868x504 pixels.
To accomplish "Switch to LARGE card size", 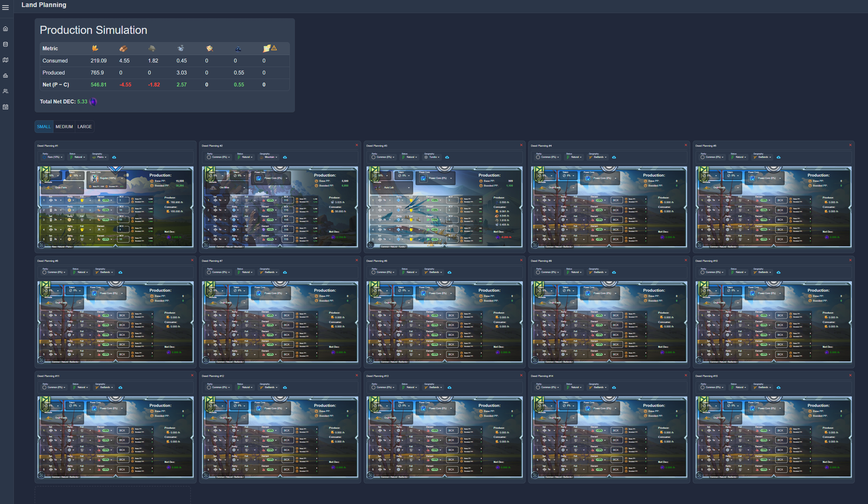I will pos(84,126).
